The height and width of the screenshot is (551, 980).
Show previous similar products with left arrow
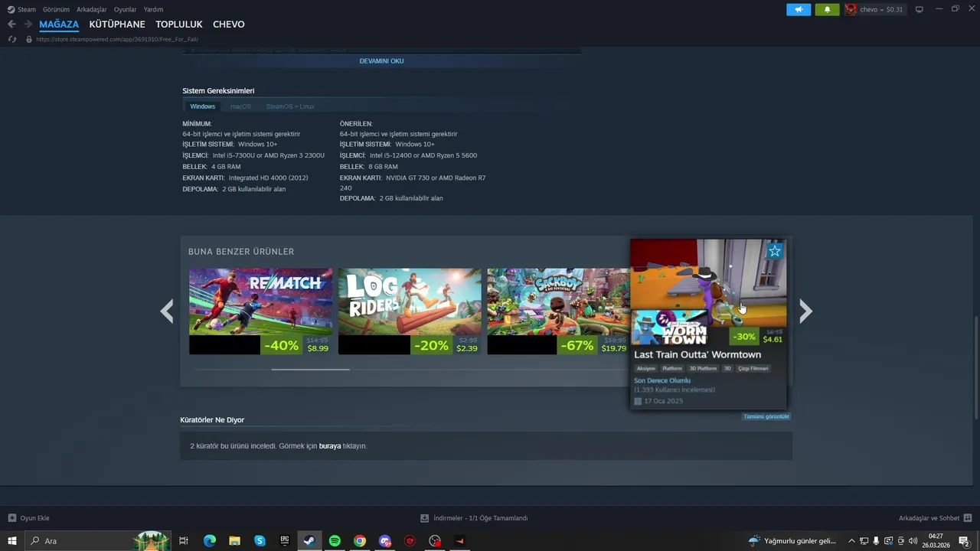[167, 311]
